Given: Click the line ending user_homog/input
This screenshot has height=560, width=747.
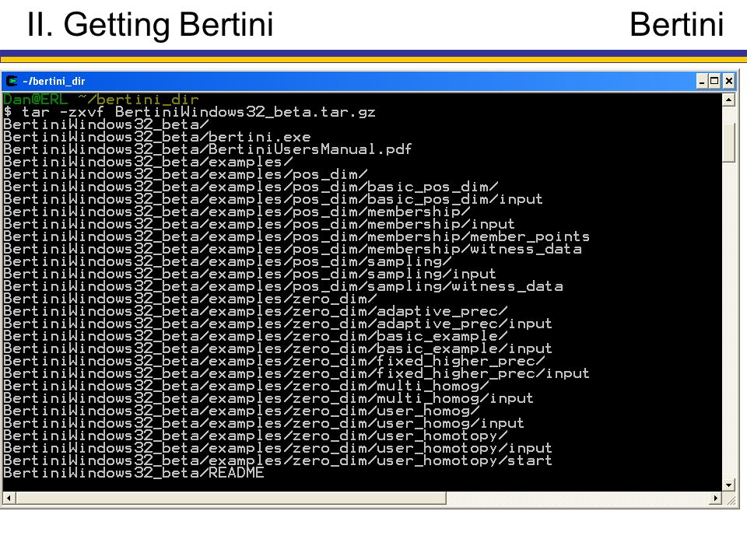Looking at the screenshot, I should tap(264, 423).
